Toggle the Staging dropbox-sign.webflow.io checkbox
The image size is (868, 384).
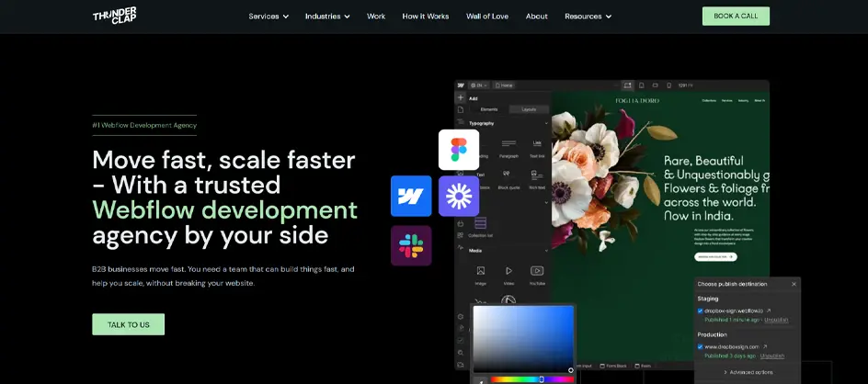tap(701, 311)
